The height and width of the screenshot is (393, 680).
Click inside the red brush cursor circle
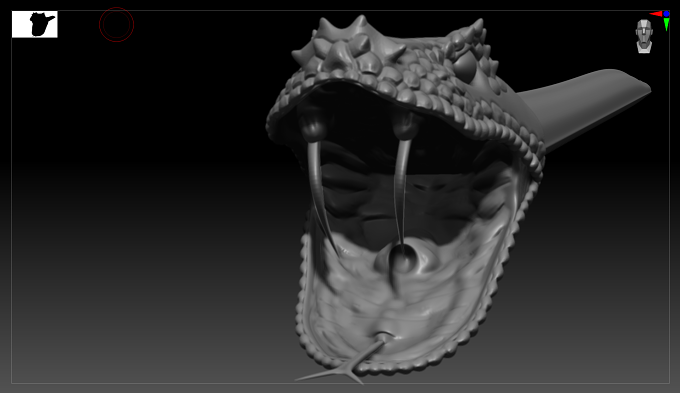coord(116,25)
